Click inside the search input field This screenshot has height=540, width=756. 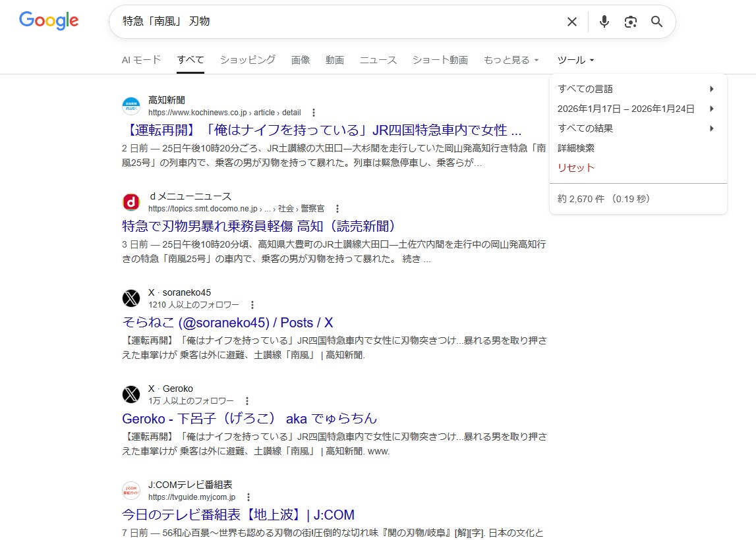[x=330, y=22]
